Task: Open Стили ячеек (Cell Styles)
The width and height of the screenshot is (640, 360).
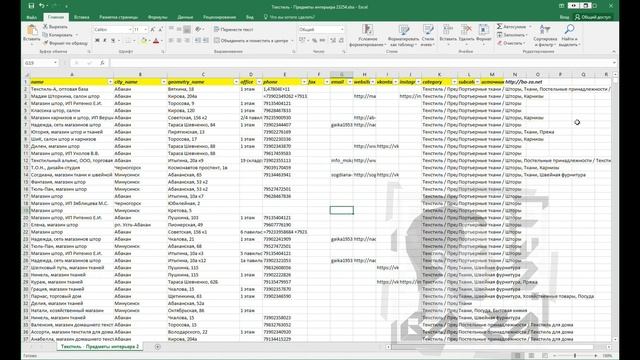Action: point(428,35)
